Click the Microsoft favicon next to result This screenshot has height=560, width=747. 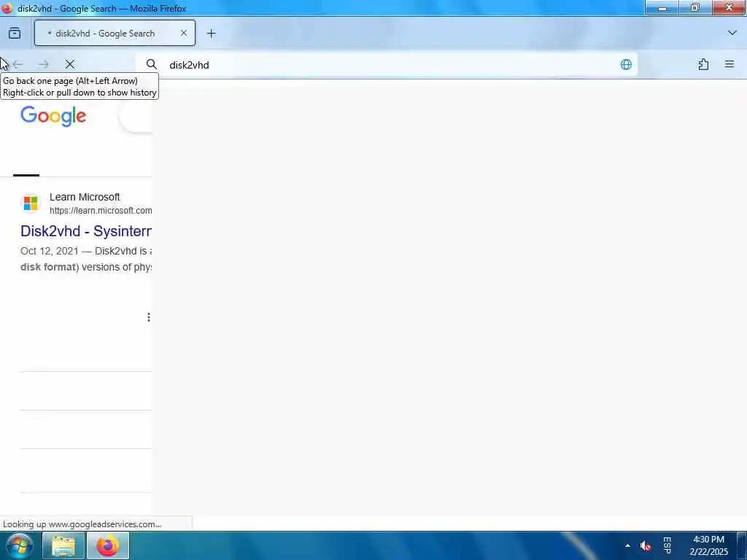pos(31,203)
